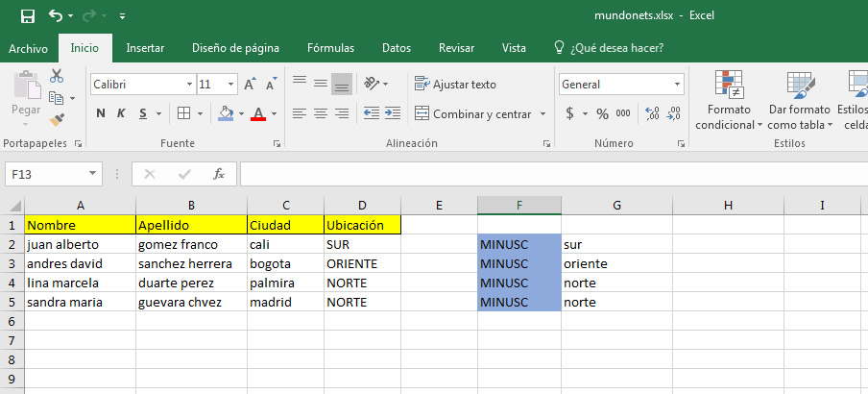Align text to the top

pyautogui.click(x=300, y=84)
